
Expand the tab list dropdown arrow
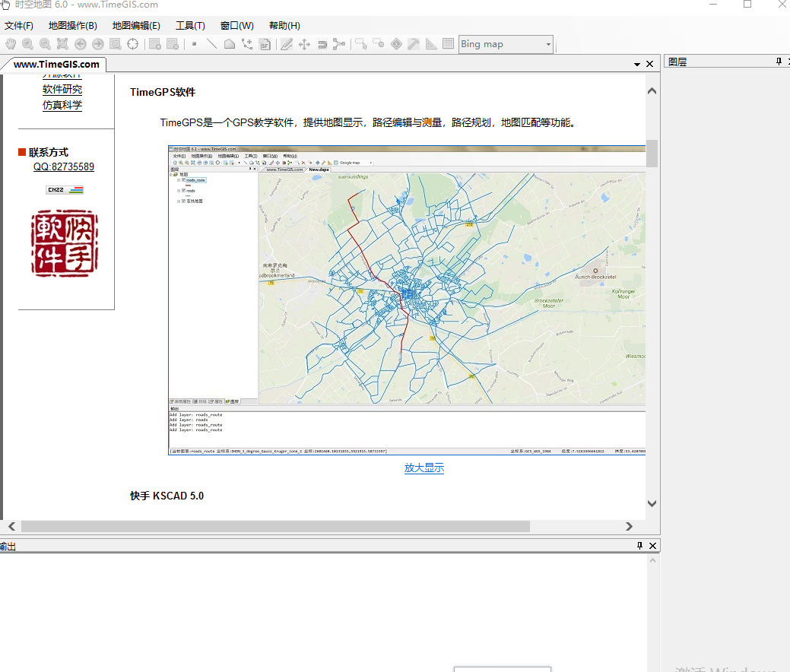click(637, 64)
